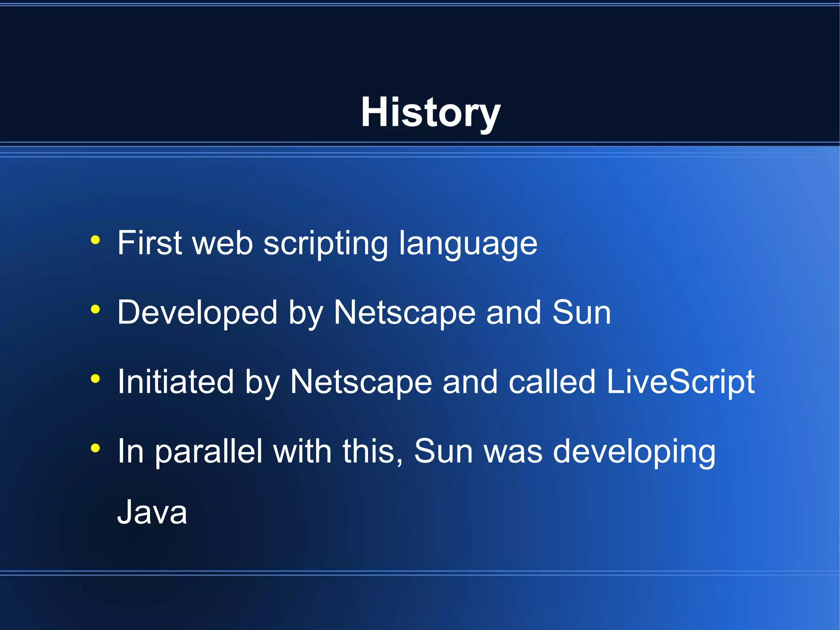Click the word "Developed" in second bullet

coord(197,312)
